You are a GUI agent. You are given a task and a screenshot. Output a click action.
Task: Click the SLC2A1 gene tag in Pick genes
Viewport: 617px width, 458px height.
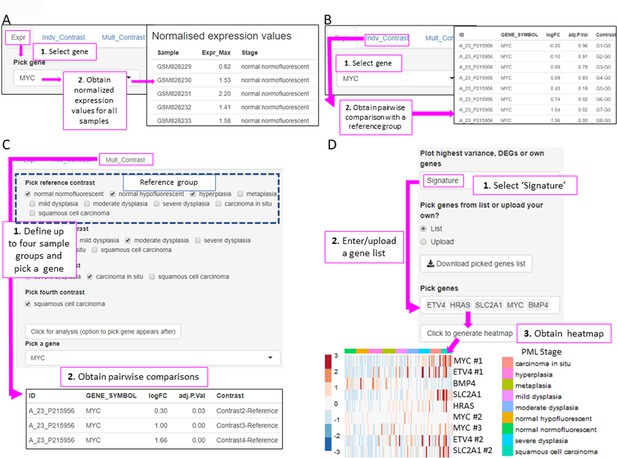(x=489, y=305)
